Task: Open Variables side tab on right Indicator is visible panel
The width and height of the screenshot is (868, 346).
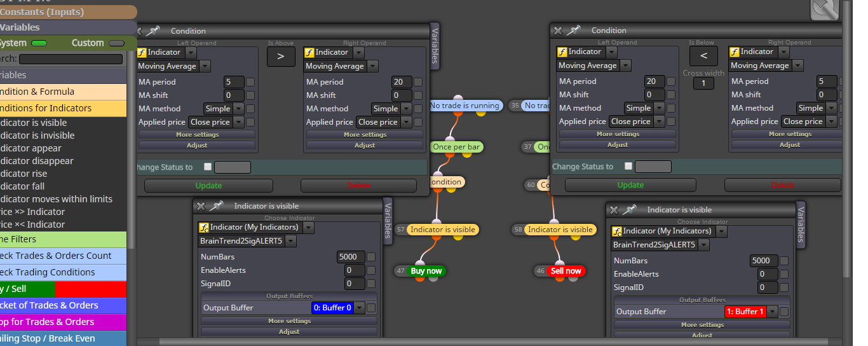Action: pos(801,225)
